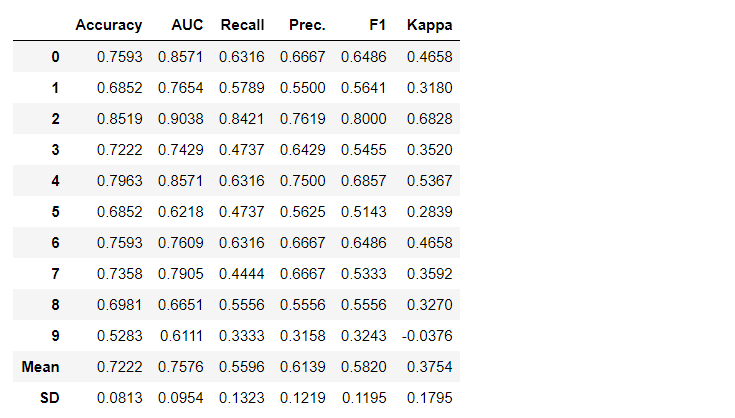Select the Prec. cell showing 0.3158
This screenshot has width=735, height=418.
(302, 336)
